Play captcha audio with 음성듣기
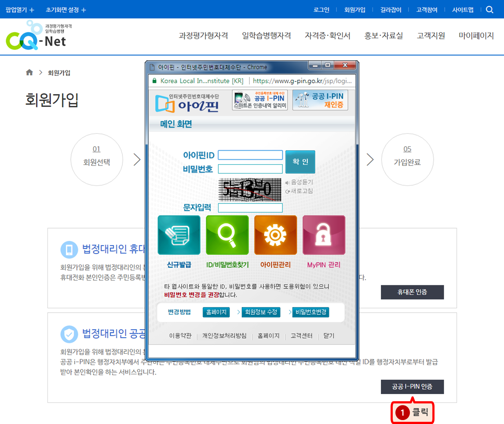The image size is (504, 424). tap(299, 182)
